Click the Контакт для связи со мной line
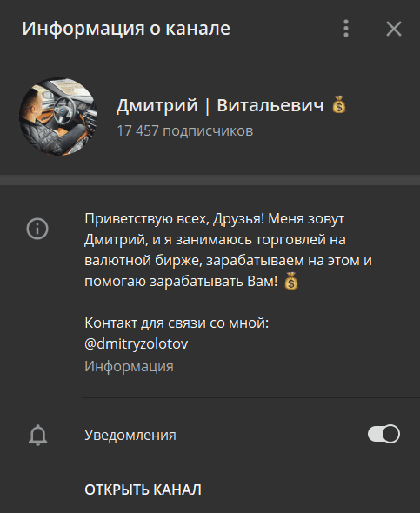The image size is (420, 513). (177, 323)
